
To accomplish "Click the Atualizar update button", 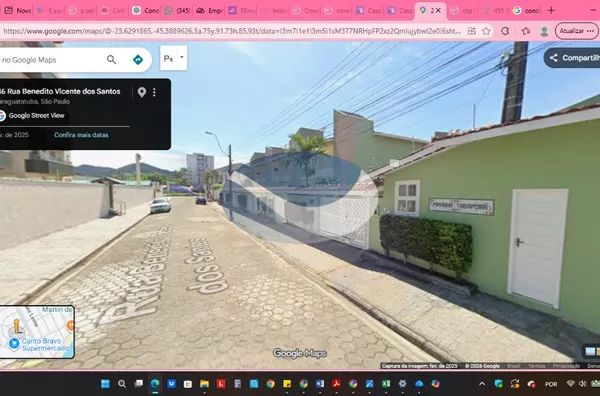I will 576,31.
